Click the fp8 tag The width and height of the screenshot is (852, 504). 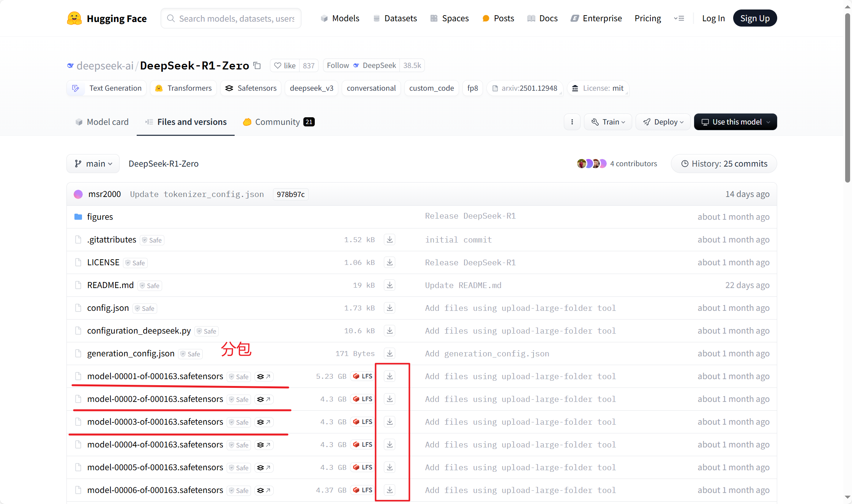[472, 88]
